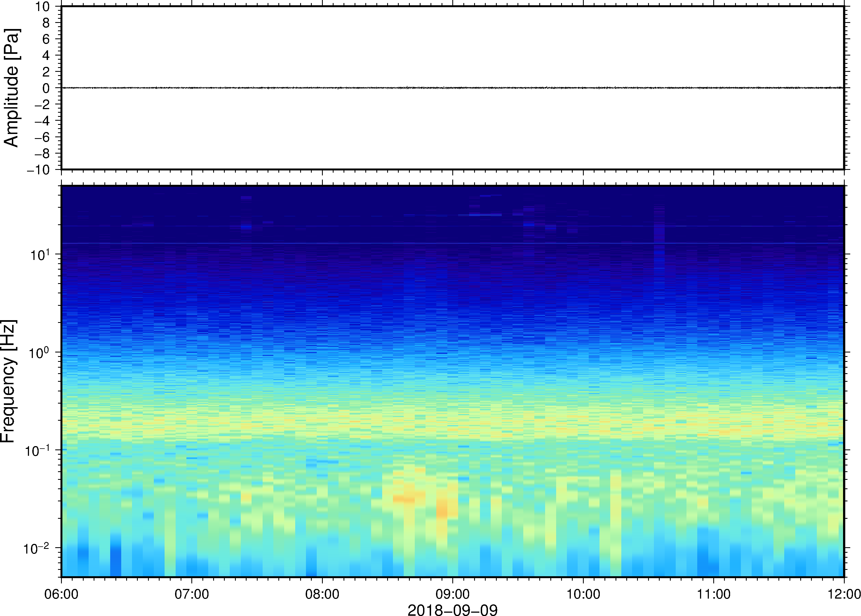This screenshot has width=861, height=616.
Task: Click amplitude tick label 10
Action: (43, 6)
